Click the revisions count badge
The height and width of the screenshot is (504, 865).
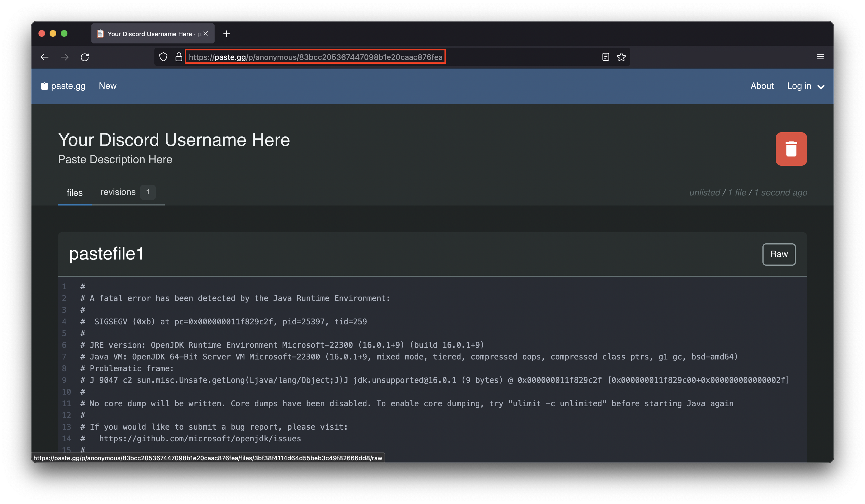click(x=148, y=192)
